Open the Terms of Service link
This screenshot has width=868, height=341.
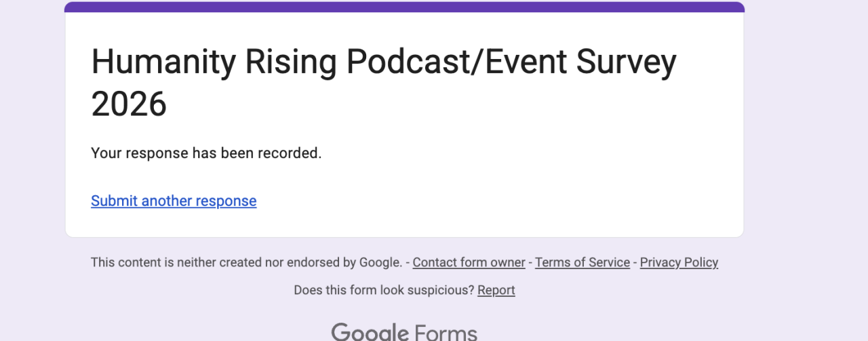coord(583,262)
